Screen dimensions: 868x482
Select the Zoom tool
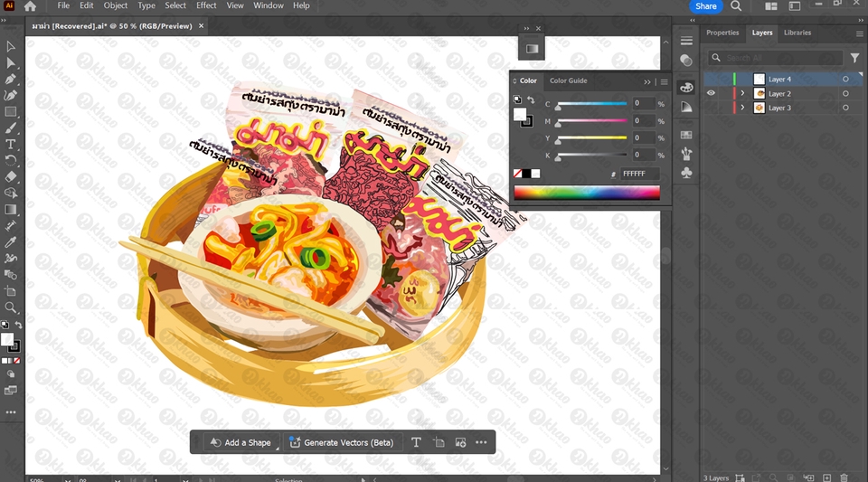pyautogui.click(x=10, y=307)
